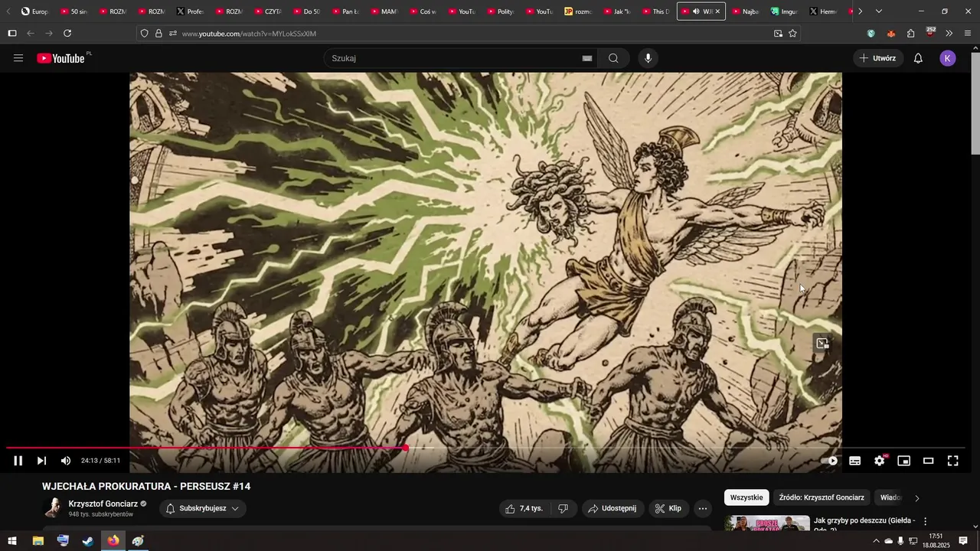The width and height of the screenshot is (980, 551).
Task: Open the browser extensions puzzle icon
Action: pyautogui.click(x=910, y=34)
